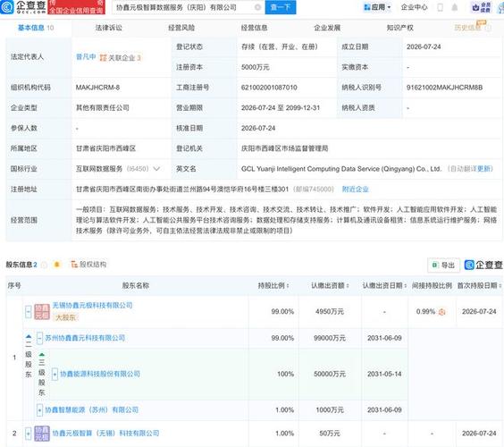Click the orange icon beside 0.99% indirect holding
The height and width of the screenshot is (447, 504).
442,312
